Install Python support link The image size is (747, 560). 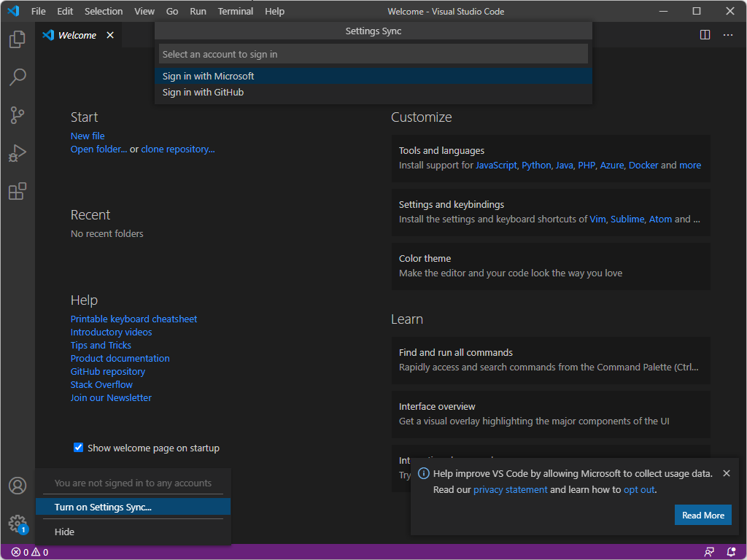pos(536,166)
